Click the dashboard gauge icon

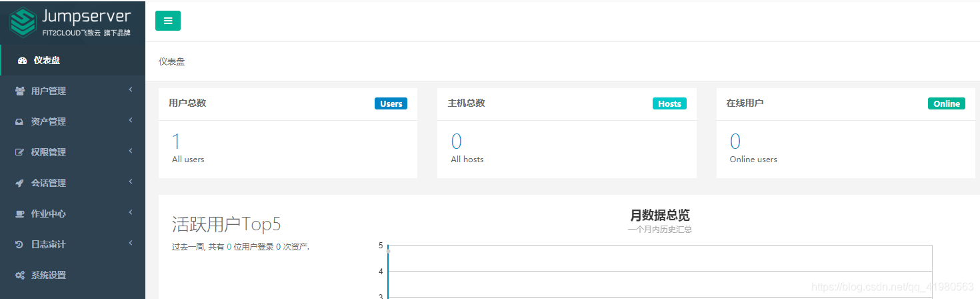click(22, 61)
